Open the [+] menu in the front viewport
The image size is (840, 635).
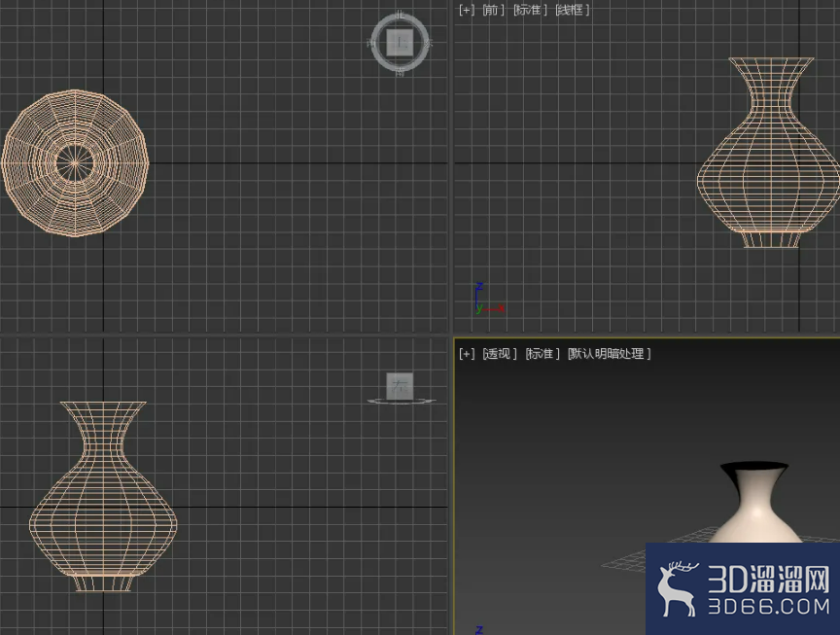[x=466, y=10]
